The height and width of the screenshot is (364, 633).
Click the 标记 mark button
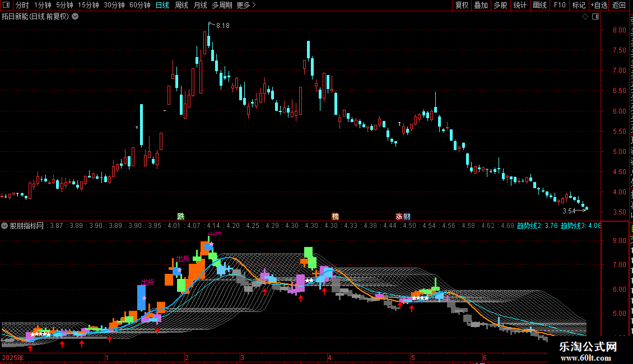point(579,5)
